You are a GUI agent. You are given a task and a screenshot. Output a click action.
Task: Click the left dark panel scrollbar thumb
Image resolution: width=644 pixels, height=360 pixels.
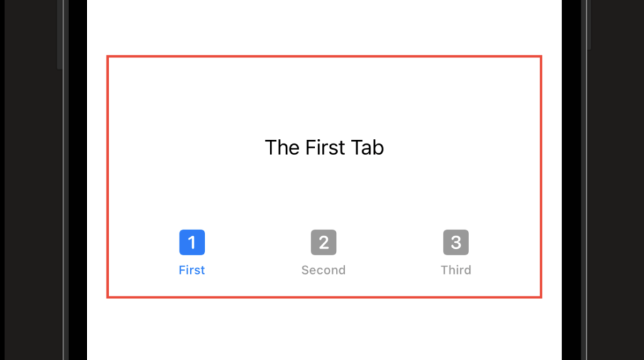(x=60, y=35)
